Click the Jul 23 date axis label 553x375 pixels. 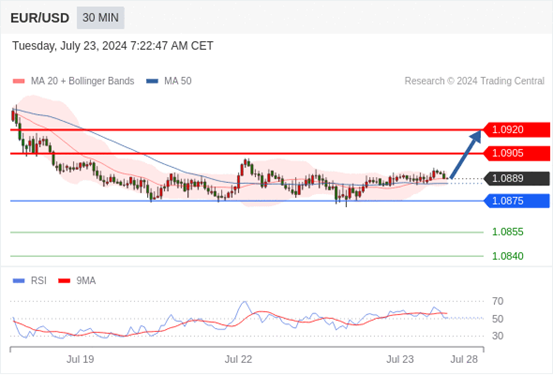pos(400,359)
